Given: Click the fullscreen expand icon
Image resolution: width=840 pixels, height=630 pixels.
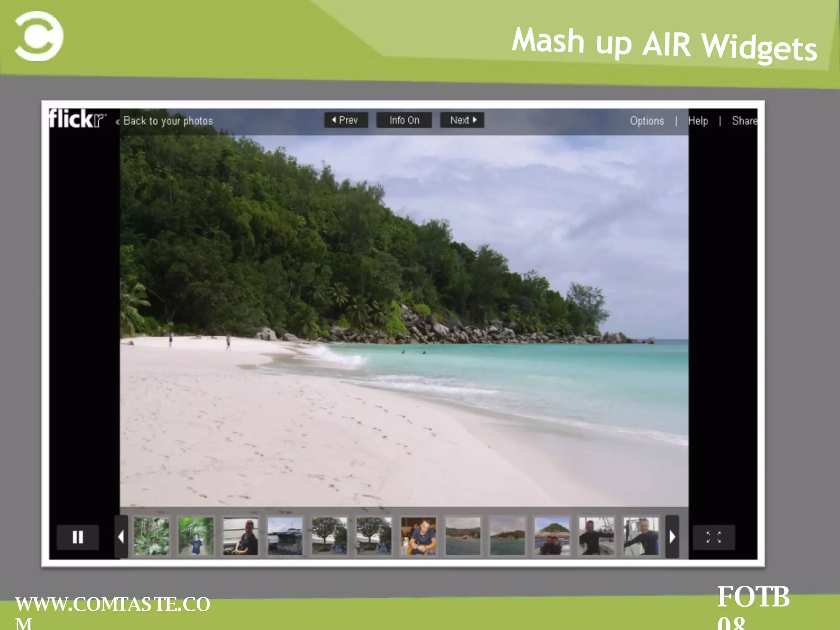Looking at the screenshot, I should tap(714, 537).
